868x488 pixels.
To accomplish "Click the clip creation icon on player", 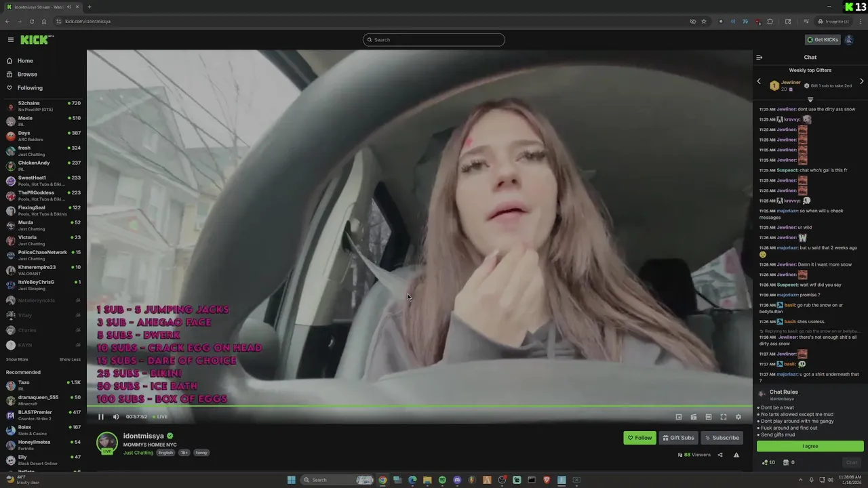I will coord(694,417).
